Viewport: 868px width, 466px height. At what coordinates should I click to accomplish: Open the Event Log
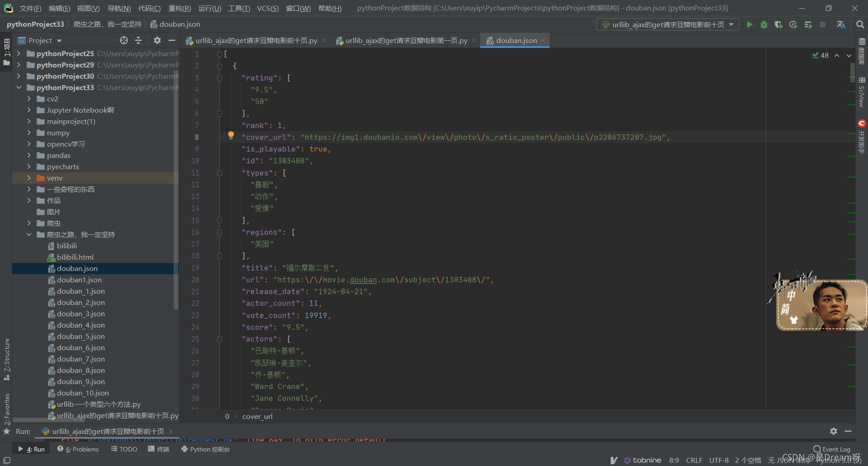point(832,449)
